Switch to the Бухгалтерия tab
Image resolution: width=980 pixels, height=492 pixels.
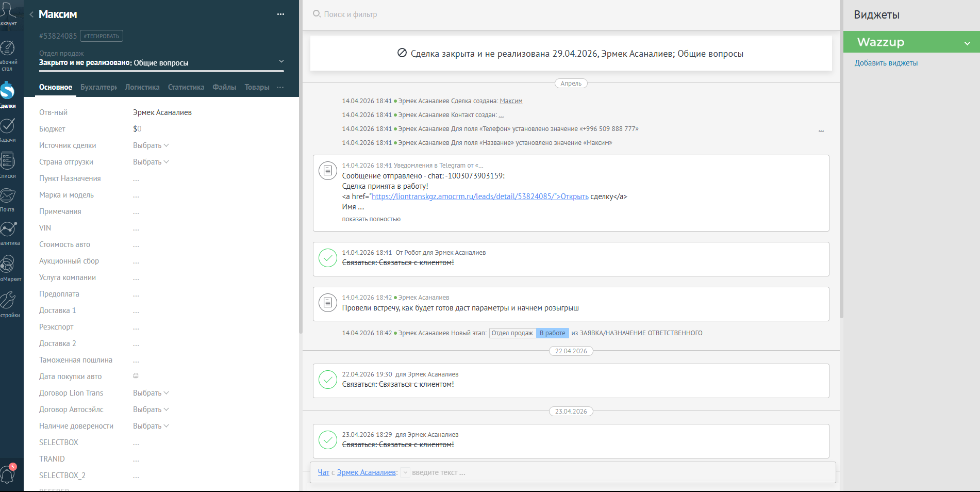(98, 87)
